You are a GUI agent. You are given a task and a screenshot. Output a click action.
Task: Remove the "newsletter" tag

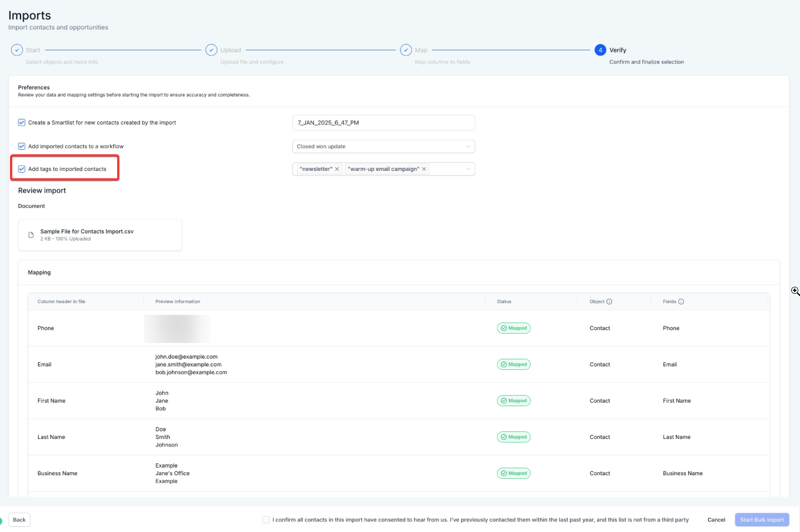point(337,169)
